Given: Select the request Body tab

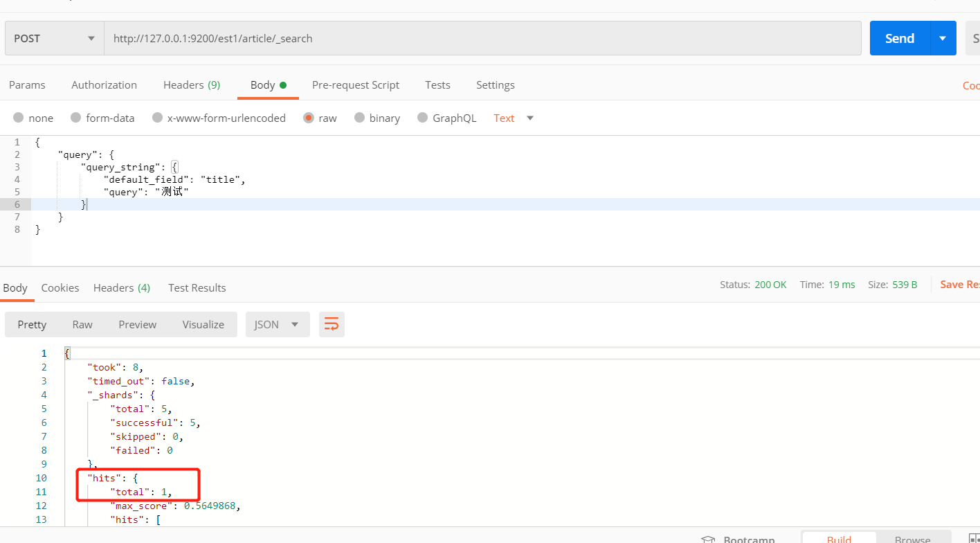Looking at the screenshot, I should [x=268, y=84].
